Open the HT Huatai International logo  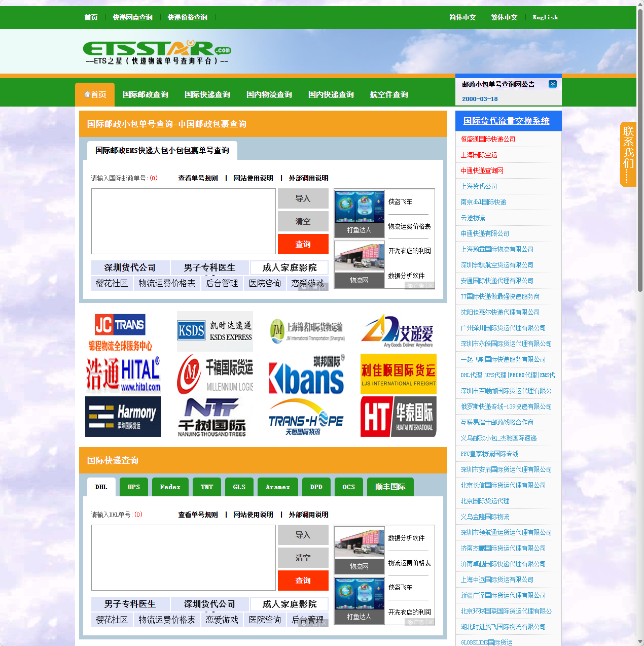coord(398,417)
